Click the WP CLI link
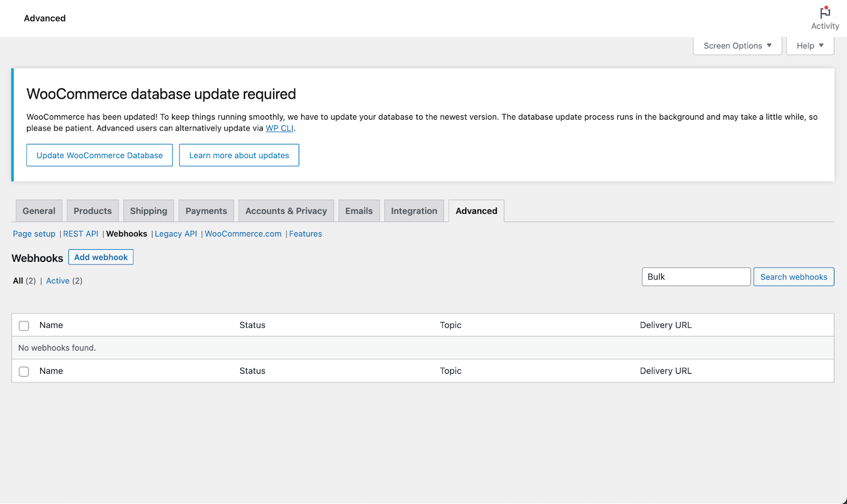847x504 pixels. point(280,128)
